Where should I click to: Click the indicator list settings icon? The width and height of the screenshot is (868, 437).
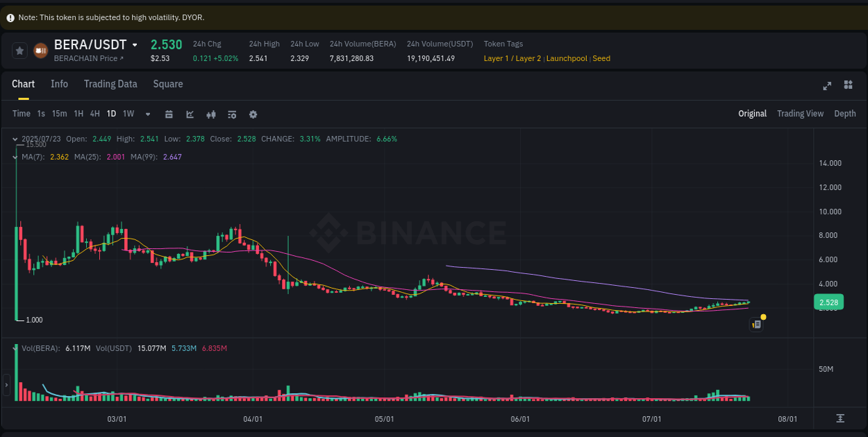pos(231,114)
